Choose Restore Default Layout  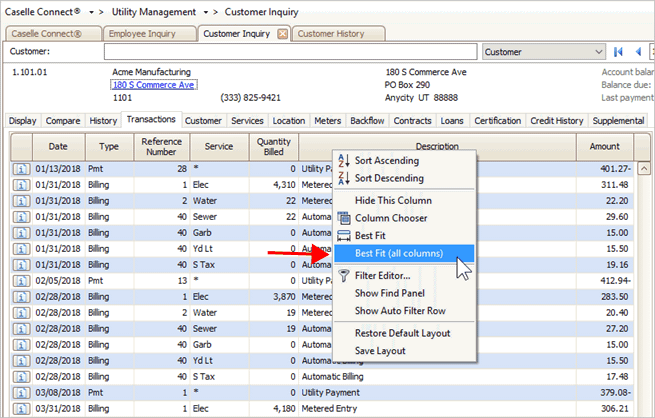[x=404, y=334]
